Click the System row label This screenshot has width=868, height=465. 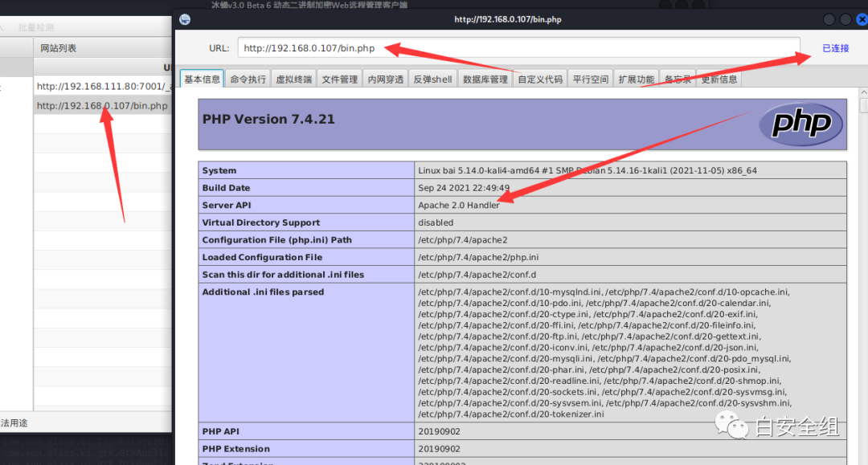point(219,171)
